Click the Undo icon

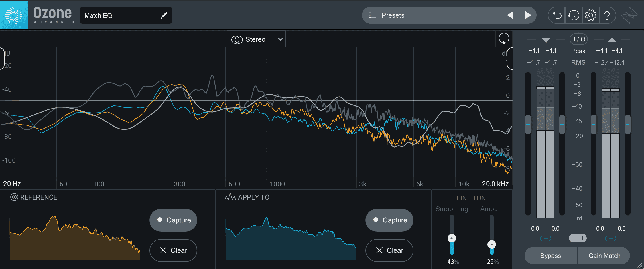tap(557, 15)
